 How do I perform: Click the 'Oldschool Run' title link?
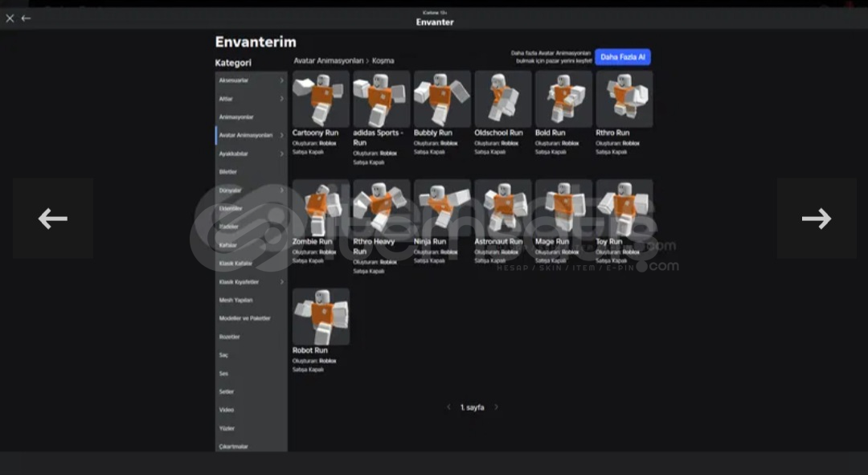(x=498, y=133)
